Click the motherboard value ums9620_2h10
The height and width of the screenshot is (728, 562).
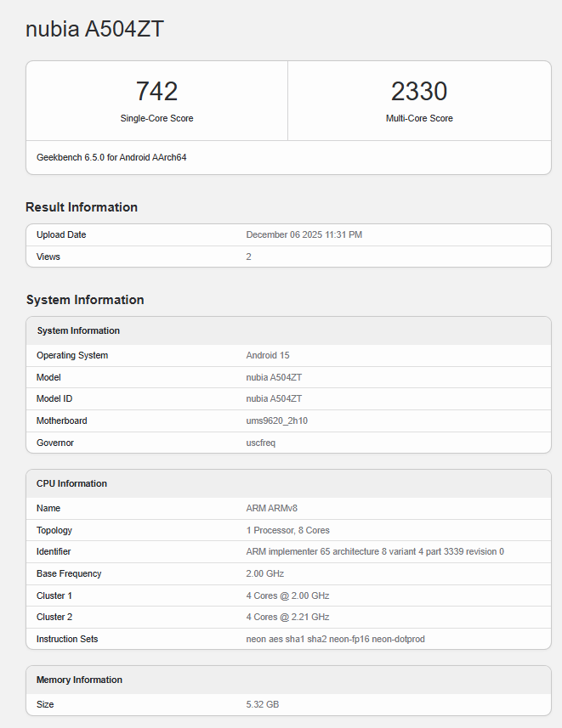279,420
